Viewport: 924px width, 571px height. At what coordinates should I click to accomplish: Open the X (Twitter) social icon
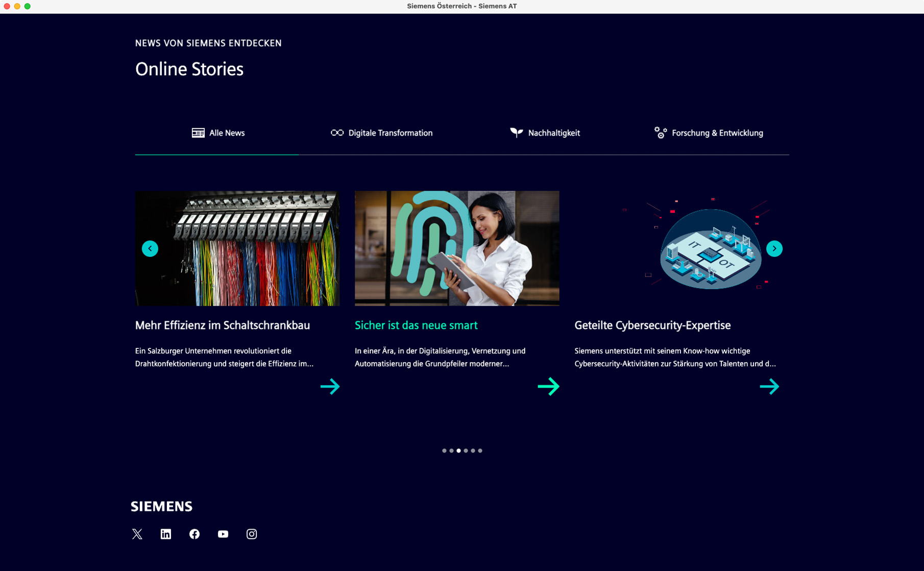(137, 534)
